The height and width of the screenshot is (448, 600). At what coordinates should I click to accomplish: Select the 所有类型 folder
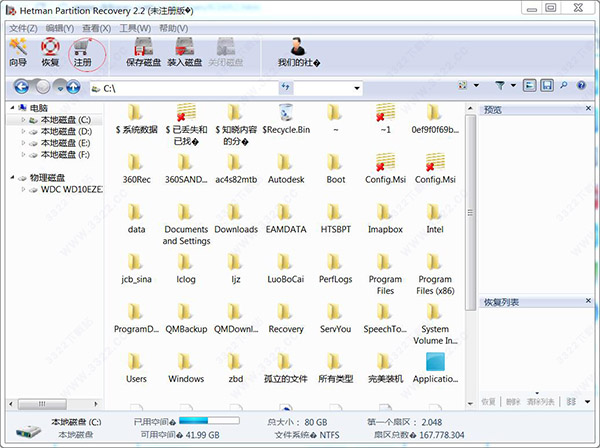(335, 368)
